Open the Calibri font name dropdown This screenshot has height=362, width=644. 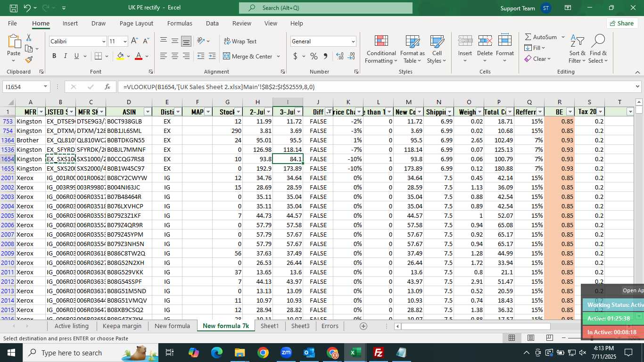(x=104, y=41)
